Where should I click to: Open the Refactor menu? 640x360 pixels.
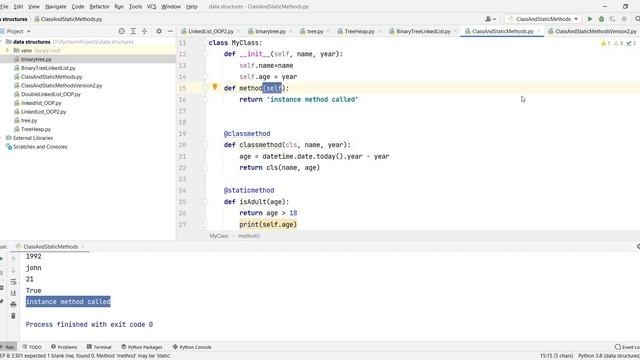(x=99, y=7)
